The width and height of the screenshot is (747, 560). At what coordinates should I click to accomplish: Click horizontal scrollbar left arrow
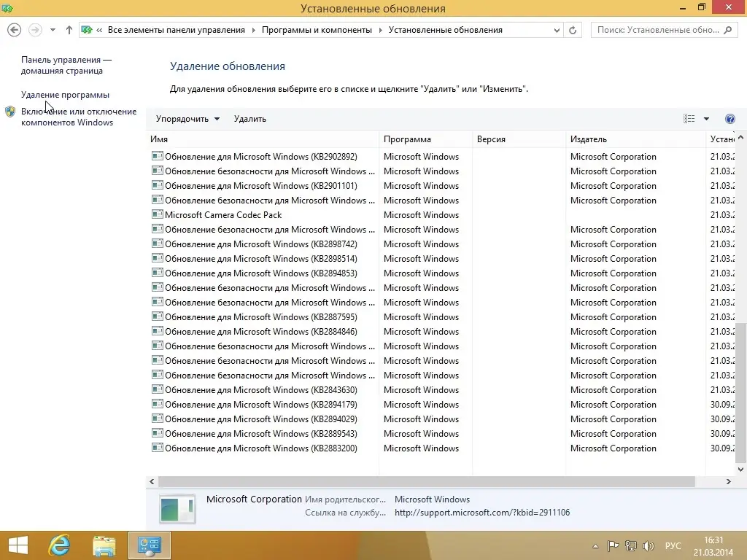coord(152,482)
